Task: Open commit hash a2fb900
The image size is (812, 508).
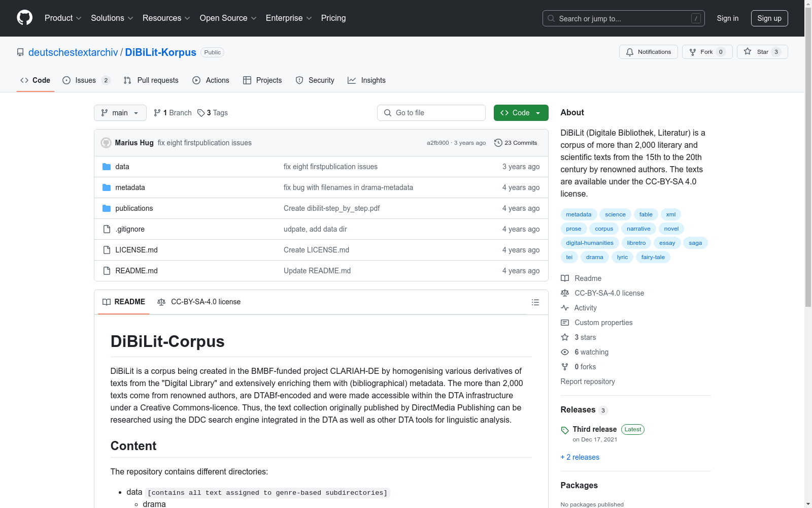Action: [x=437, y=143]
